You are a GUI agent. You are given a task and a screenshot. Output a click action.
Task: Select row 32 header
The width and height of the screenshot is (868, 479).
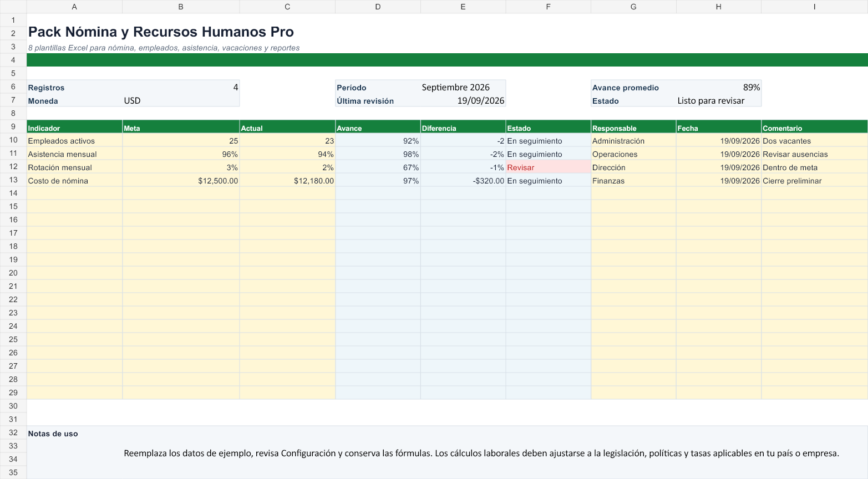tap(13, 432)
